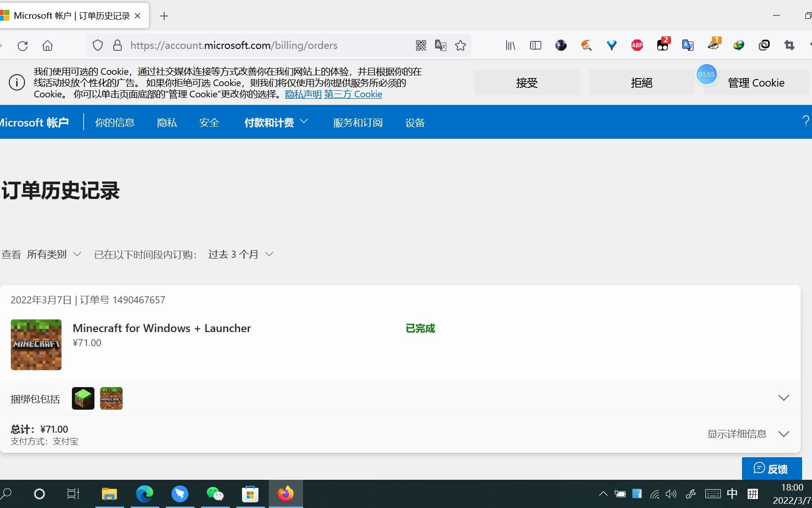Screen dimensions: 812x508
Task: Open the blue Y-shaped extension icon
Action: point(612,46)
